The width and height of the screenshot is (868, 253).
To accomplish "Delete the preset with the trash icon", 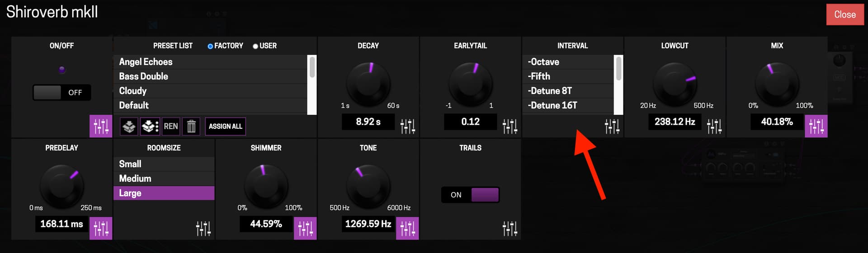I will (x=191, y=126).
